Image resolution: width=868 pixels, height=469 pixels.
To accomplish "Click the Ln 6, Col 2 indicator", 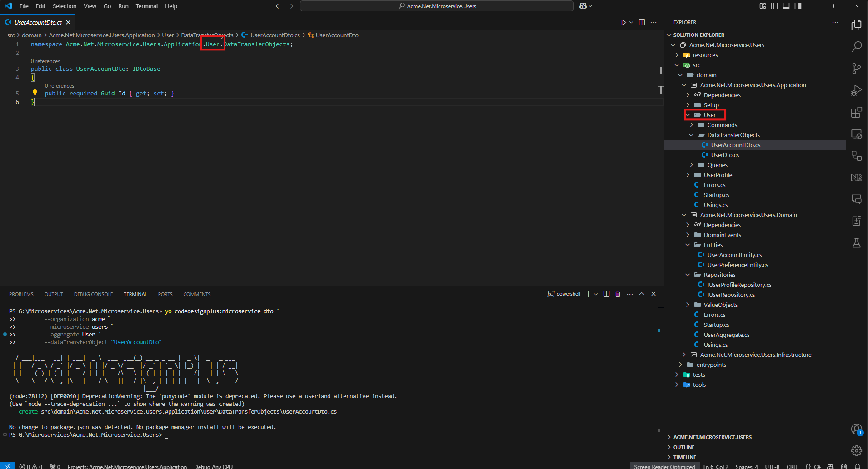I will pos(716,466).
